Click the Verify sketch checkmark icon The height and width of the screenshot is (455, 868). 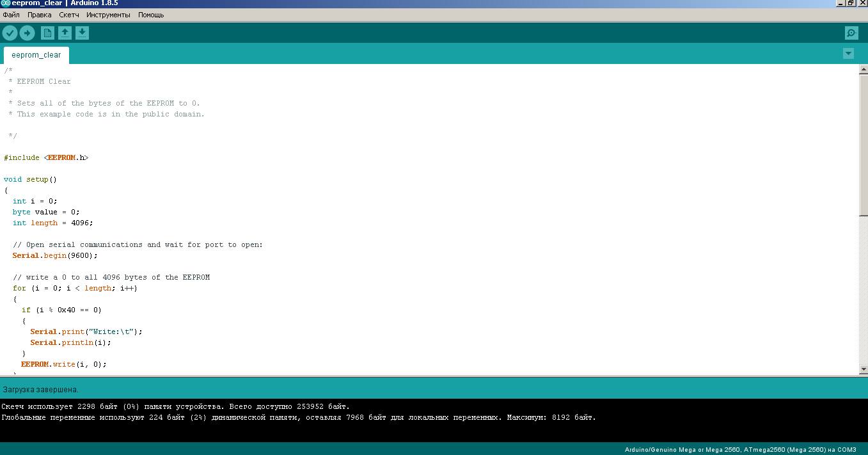coord(10,33)
